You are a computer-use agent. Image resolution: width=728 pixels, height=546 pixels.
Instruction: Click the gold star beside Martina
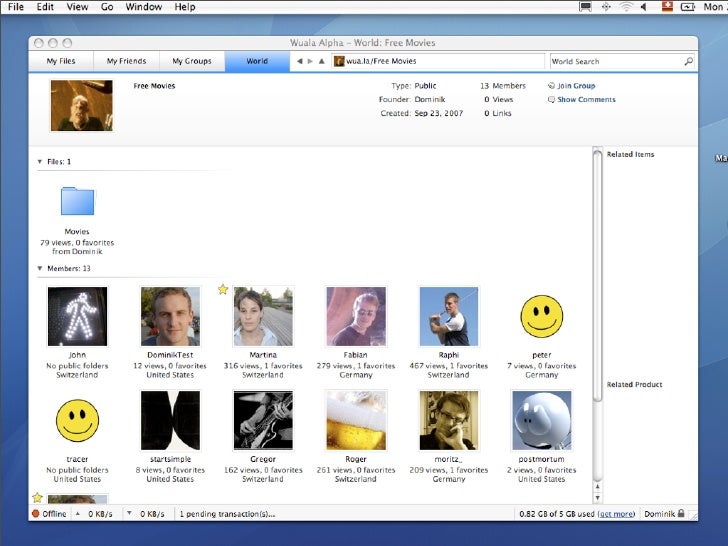pyautogui.click(x=223, y=290)
